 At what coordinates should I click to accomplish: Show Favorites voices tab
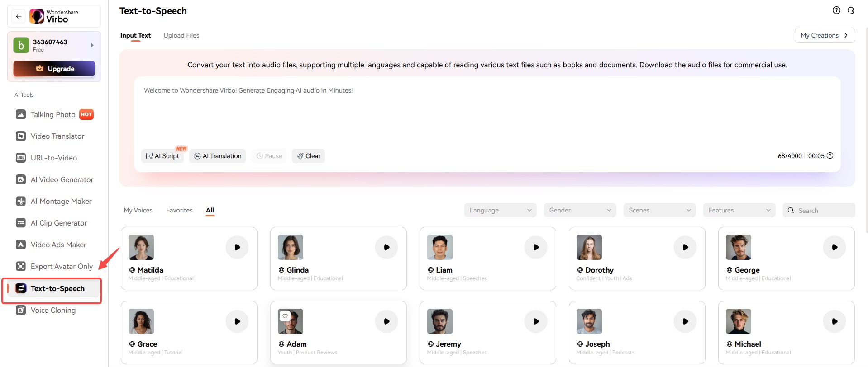tap(179, 210)
